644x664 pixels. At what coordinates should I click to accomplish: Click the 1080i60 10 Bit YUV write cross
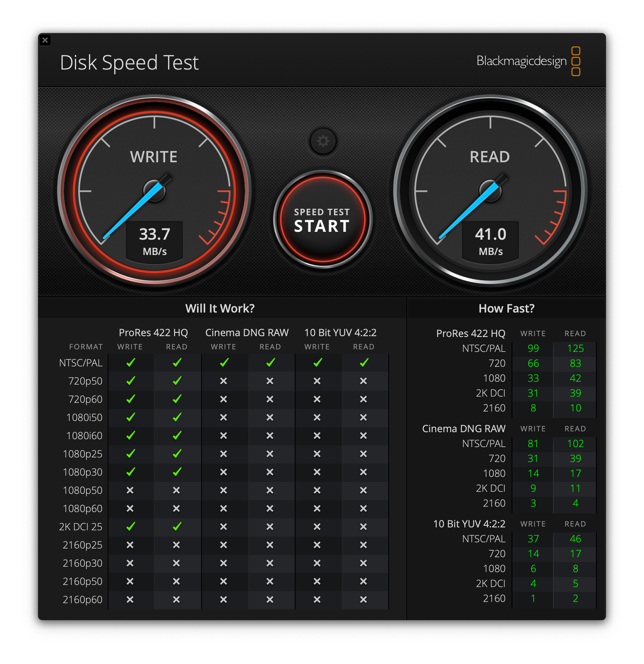pyautogui.click(x=317, y=435)
